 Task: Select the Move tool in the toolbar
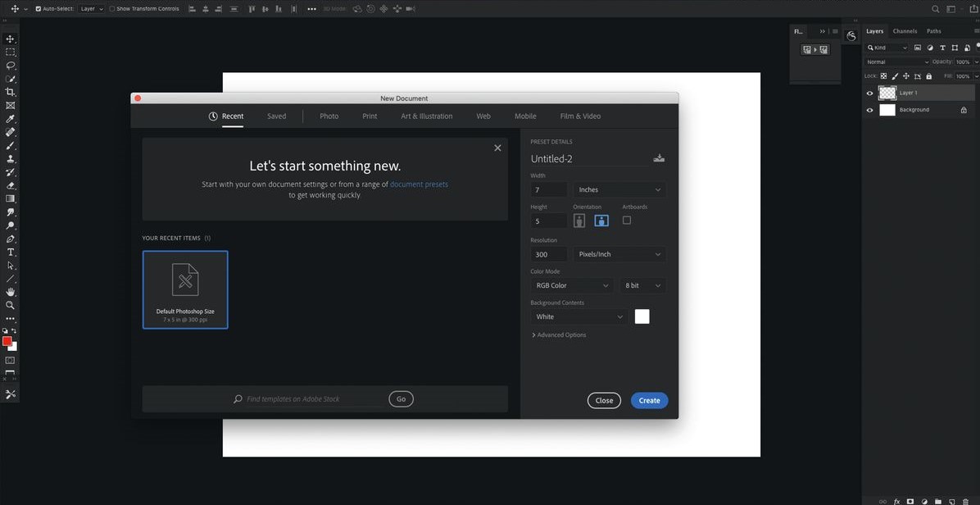pos(10,39)
